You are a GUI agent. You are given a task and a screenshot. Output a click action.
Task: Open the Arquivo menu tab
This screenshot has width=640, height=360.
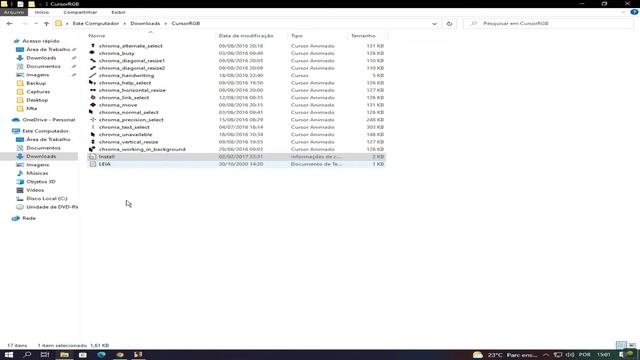pos(14,12)
